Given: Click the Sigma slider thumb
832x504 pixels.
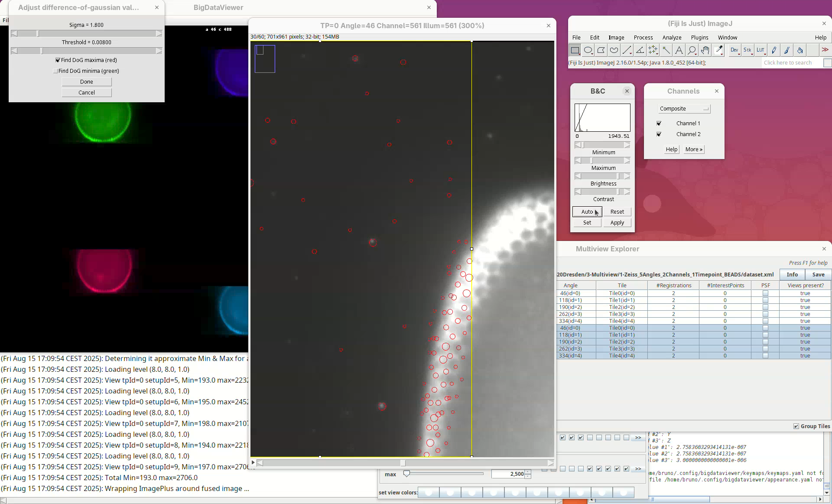Looking at the screenshot, I should click(38, 34).
